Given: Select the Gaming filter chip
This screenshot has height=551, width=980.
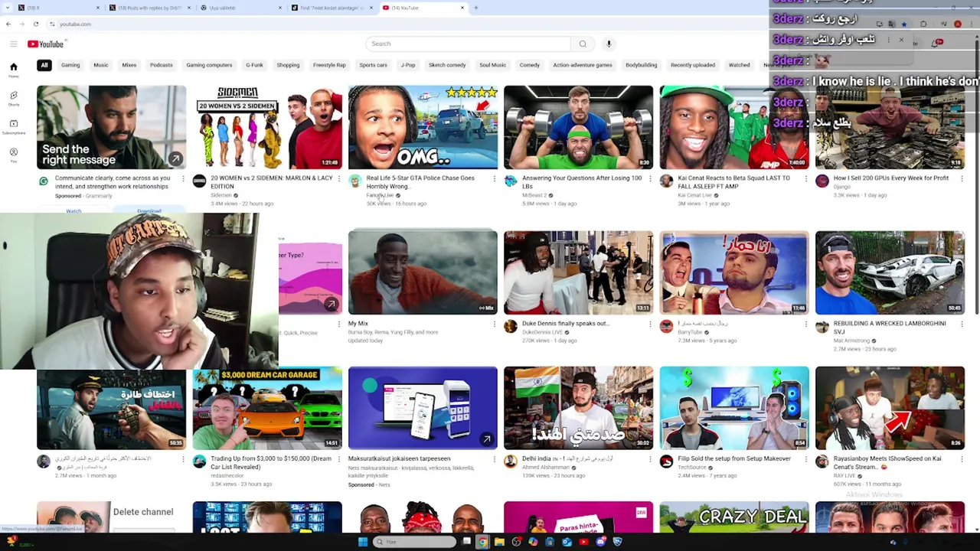Looking at the screenshot, I should click(70, 65).
